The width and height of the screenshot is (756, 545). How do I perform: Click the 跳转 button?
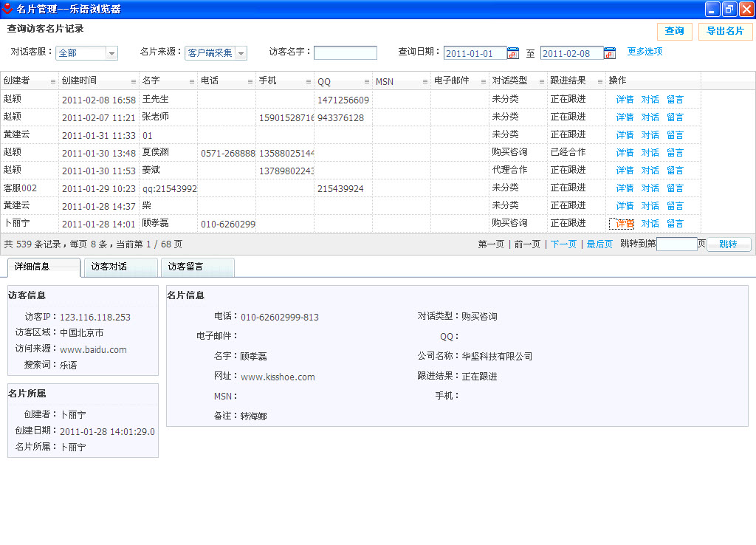coord(728,244)
